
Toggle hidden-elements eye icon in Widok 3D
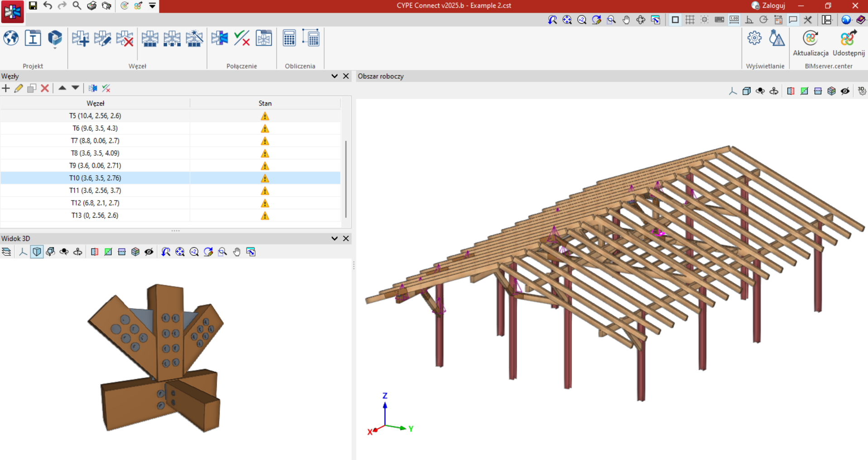(149, 252)
